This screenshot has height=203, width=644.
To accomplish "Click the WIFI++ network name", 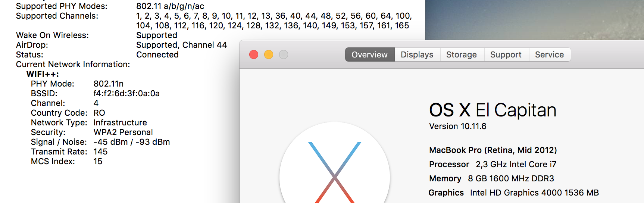I will coord(43,74).
